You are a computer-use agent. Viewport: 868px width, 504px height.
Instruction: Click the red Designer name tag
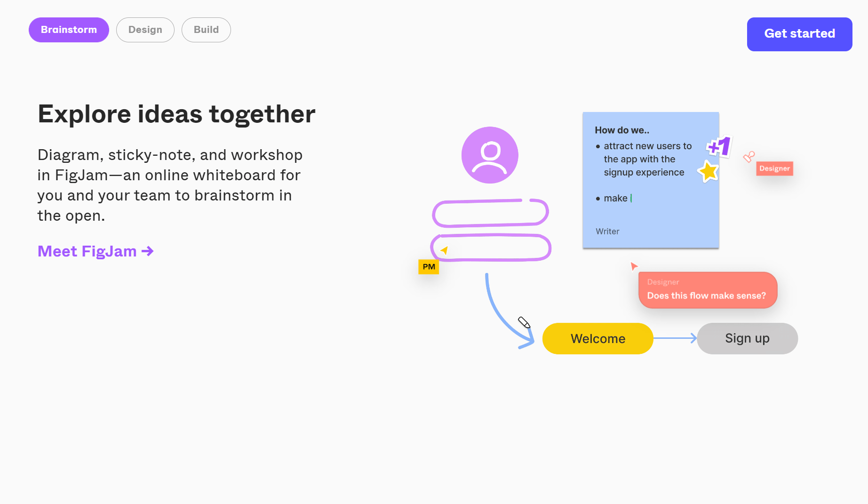(x=774, y=168)
